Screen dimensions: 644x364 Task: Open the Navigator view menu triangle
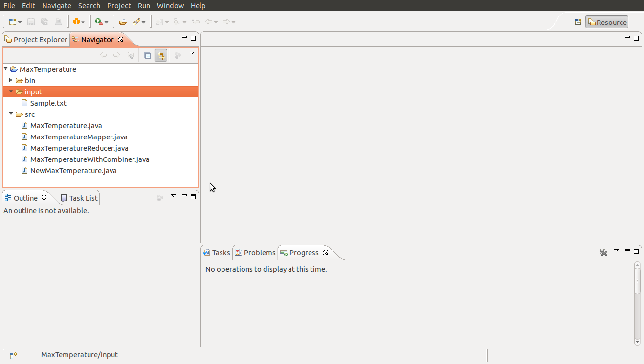click(192, 53)
